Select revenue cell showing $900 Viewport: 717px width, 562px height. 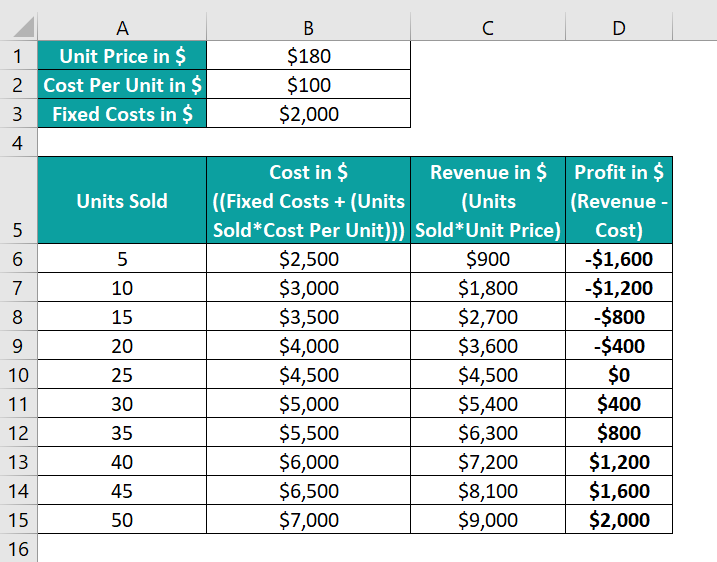[488, 258]
